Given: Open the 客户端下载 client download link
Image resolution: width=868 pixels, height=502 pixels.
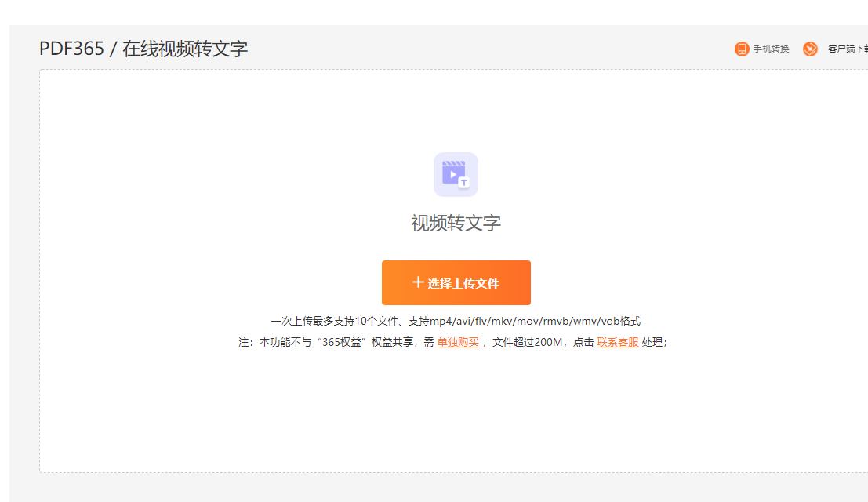Looking at the screenshot, I should point(848,49).
